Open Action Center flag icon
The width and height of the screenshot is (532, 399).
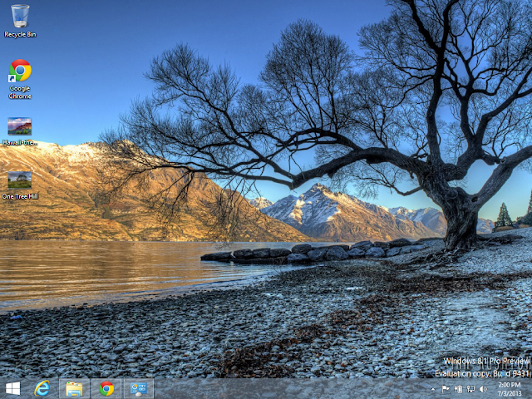click(446, 389)
